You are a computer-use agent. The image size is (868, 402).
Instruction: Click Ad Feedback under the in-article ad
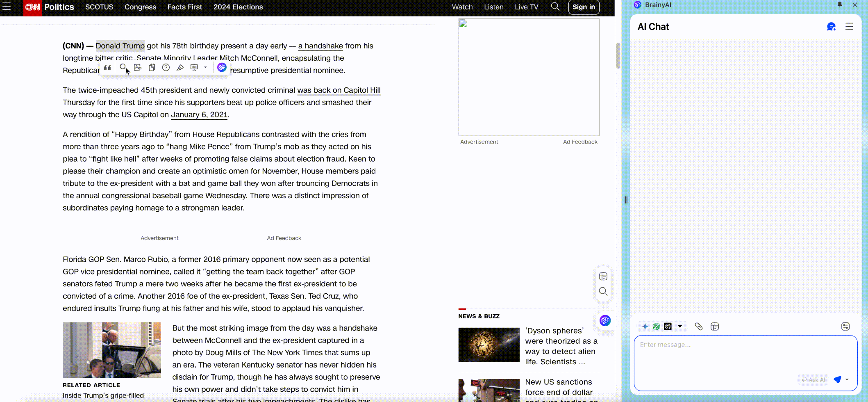coord(284,238)
